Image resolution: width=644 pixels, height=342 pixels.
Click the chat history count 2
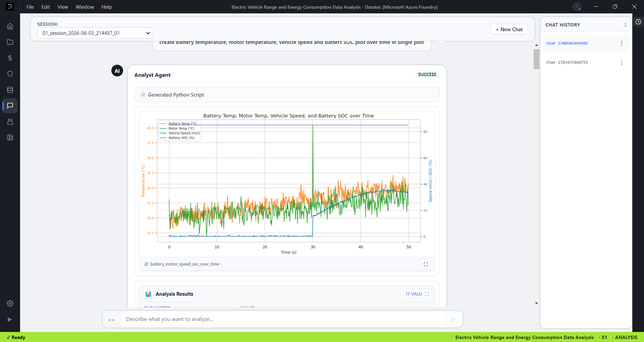point(625,25)
